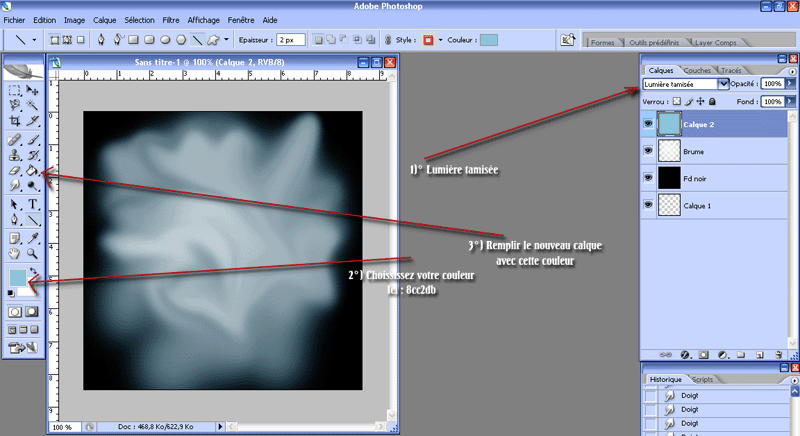This screenshot has width=800, height=436.
Task: Toggle visibility of the Brume layer
Action: tap(648, 150)
